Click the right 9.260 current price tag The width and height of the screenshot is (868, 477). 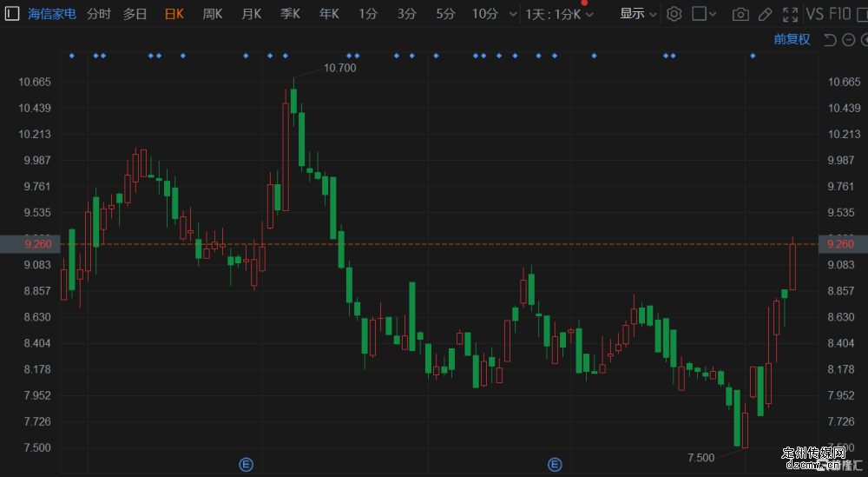point(843,244)
